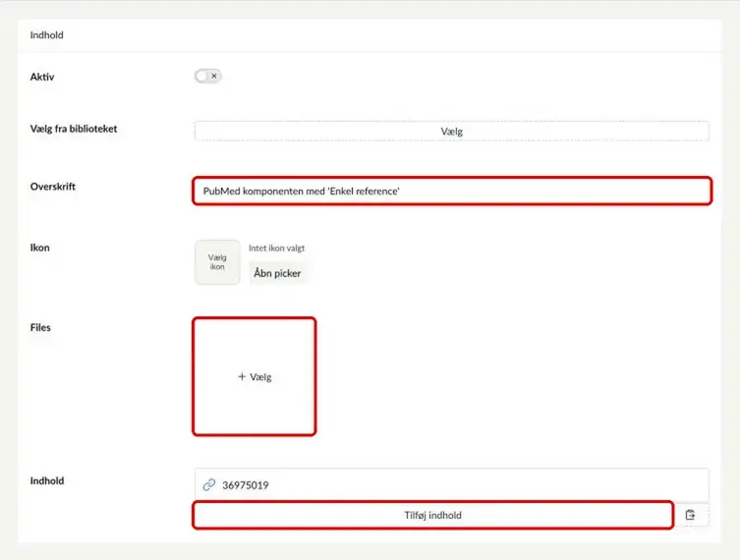The width and height of the screenshot is (740, 560).
Task: Click the Intet ikon valgt text
Action: (276, 249)
